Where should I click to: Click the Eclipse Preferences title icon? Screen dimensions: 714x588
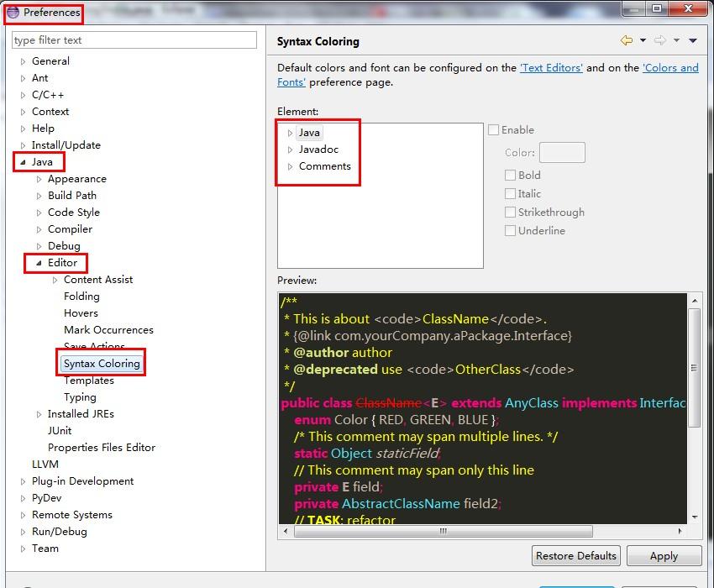coord(13,13)
